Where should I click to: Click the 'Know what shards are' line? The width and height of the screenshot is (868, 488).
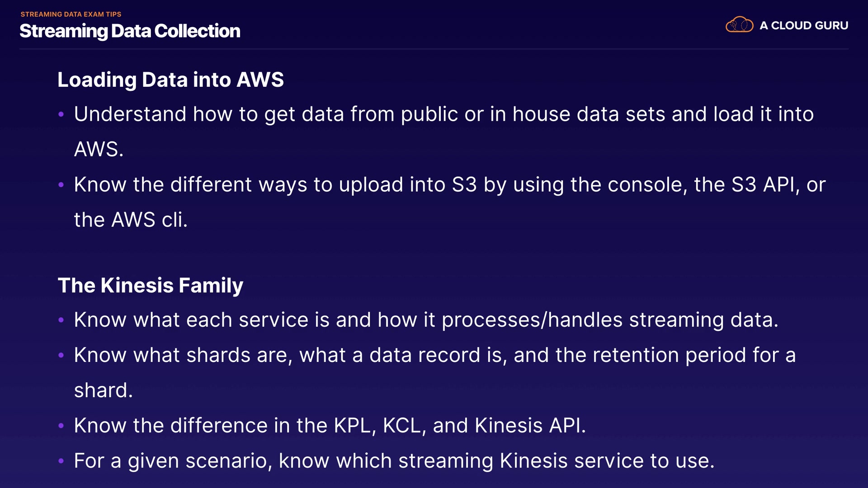434,355
